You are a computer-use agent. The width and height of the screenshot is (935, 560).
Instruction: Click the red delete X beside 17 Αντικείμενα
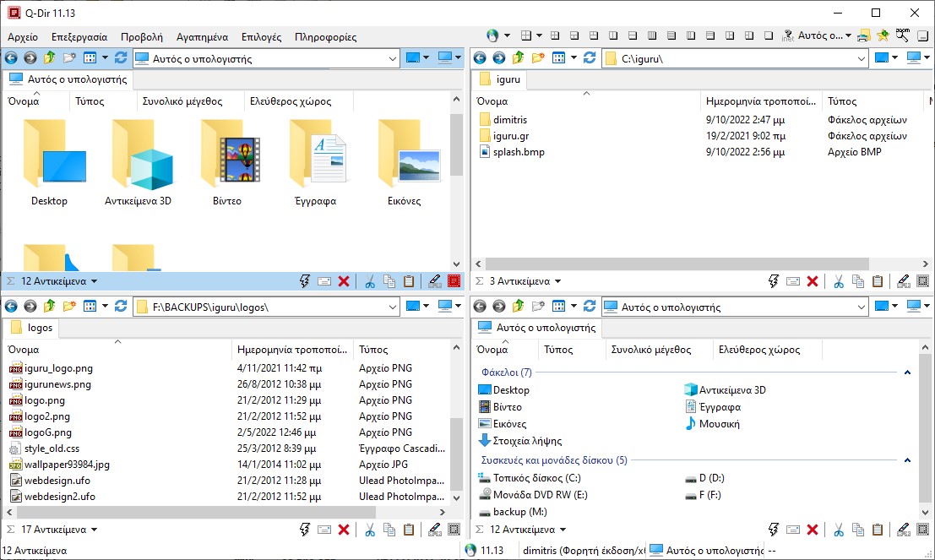click(344, 530)
